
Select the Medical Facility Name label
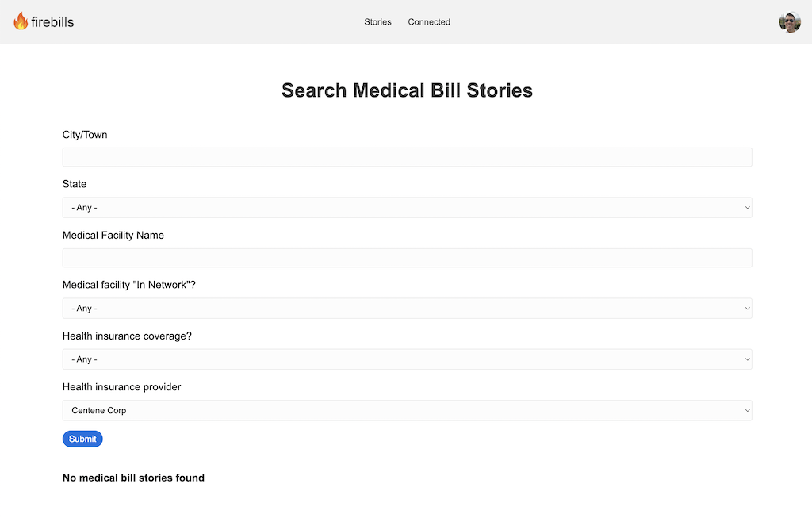pos(113,235)
